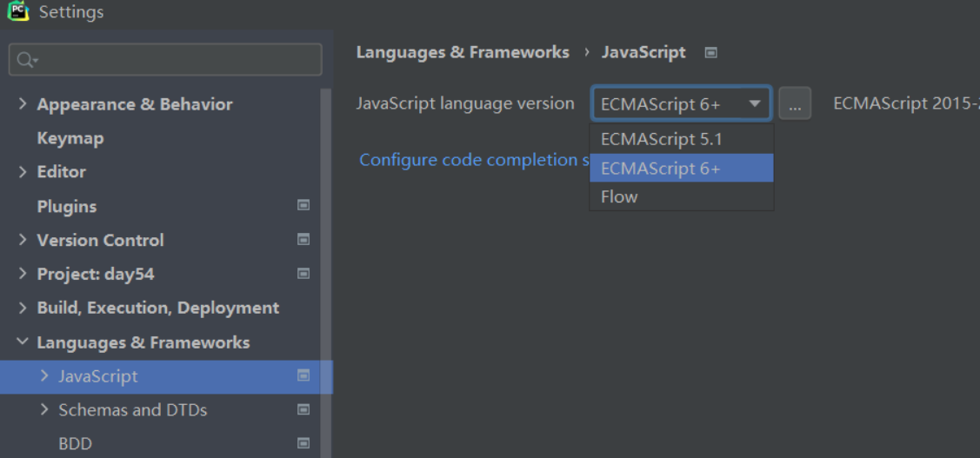Click the project-level icon beside Version Control
The height and width of the screenshot is (458, 980).
pyautogui.click(x=303, y=240)
